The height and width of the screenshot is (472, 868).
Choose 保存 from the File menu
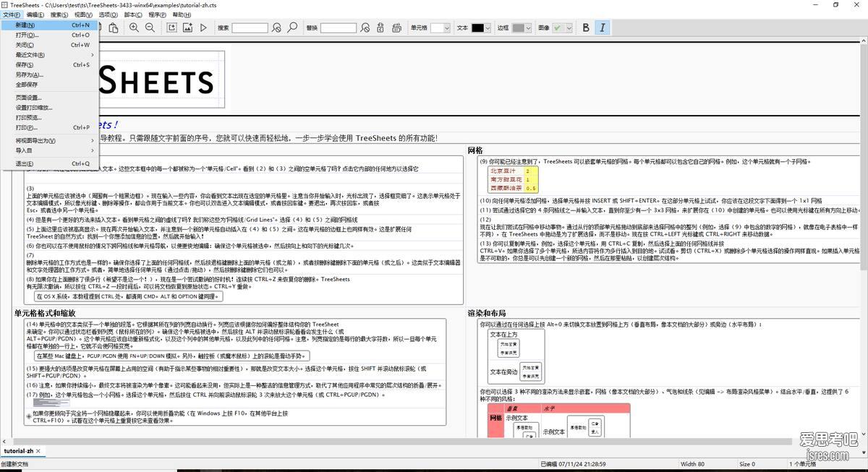pyautogui.click(x=50, y=64)
